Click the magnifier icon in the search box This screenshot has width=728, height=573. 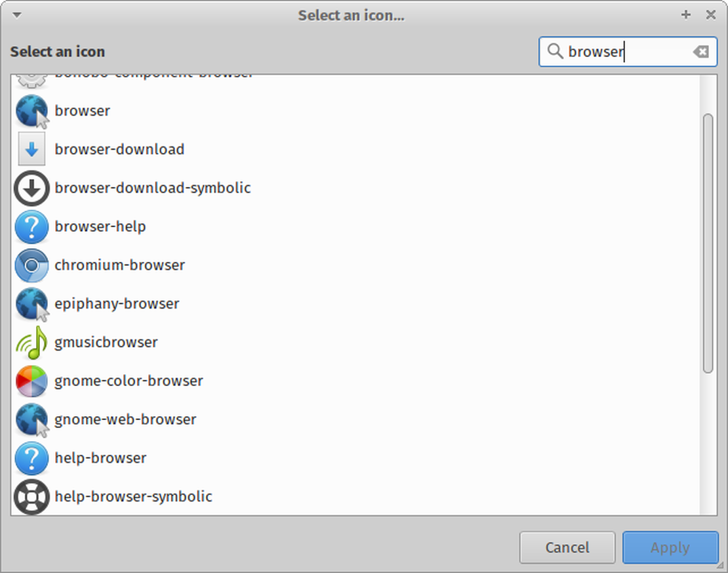click(554, 51)
